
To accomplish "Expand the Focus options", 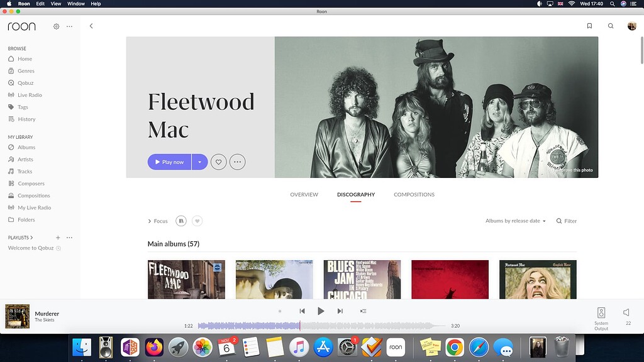I will pyautogui.click(x=158, y=221).
